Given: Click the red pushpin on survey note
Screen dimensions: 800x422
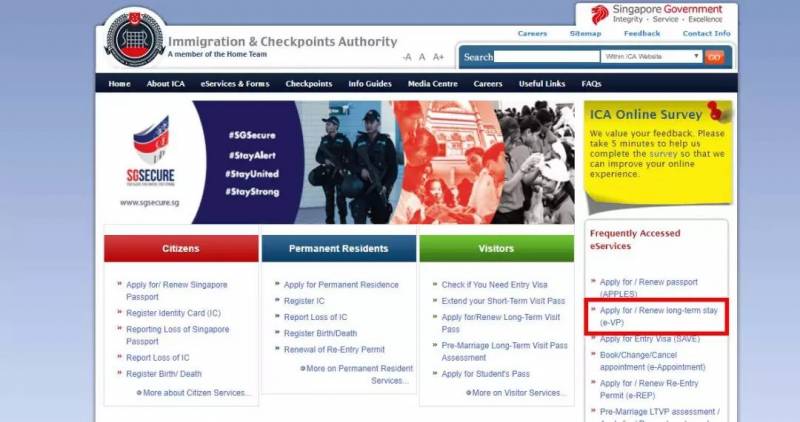Looking at the screenshot, I should 718,111.
